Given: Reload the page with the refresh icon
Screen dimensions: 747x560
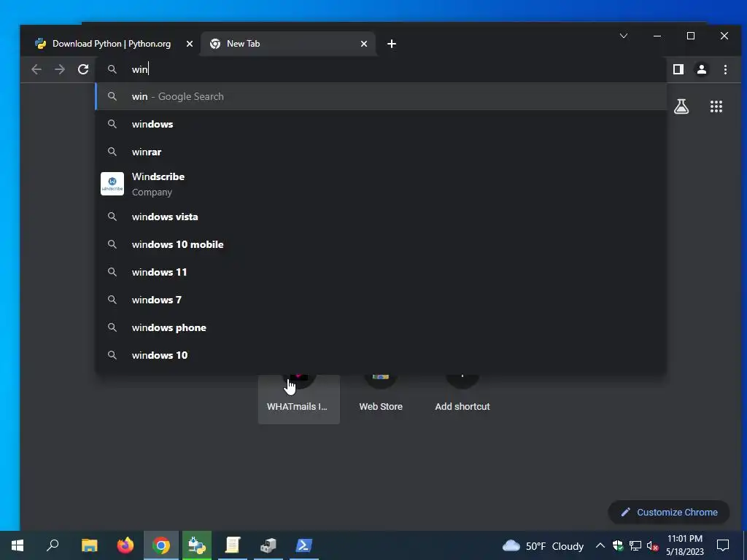Looking at the screenshot, I should 83,69.
